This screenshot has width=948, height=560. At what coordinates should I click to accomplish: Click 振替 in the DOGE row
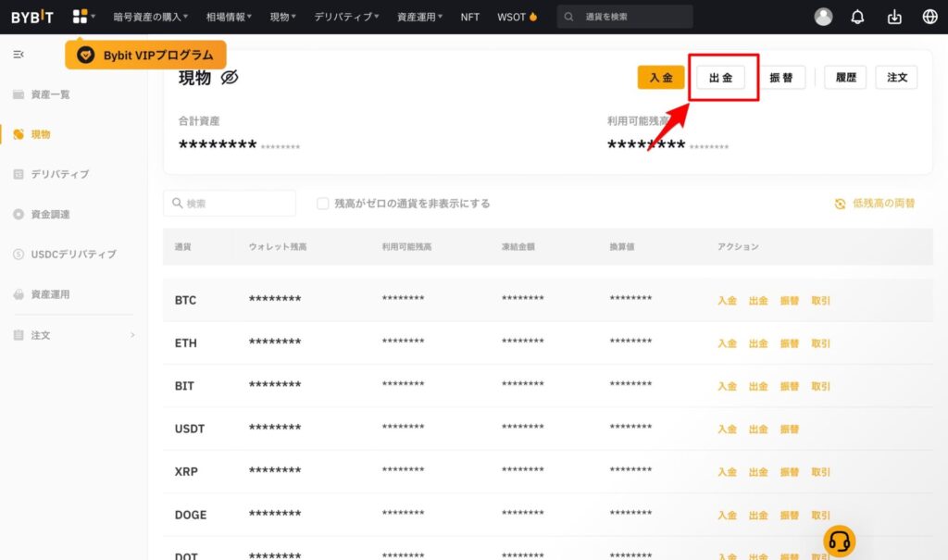790,516
